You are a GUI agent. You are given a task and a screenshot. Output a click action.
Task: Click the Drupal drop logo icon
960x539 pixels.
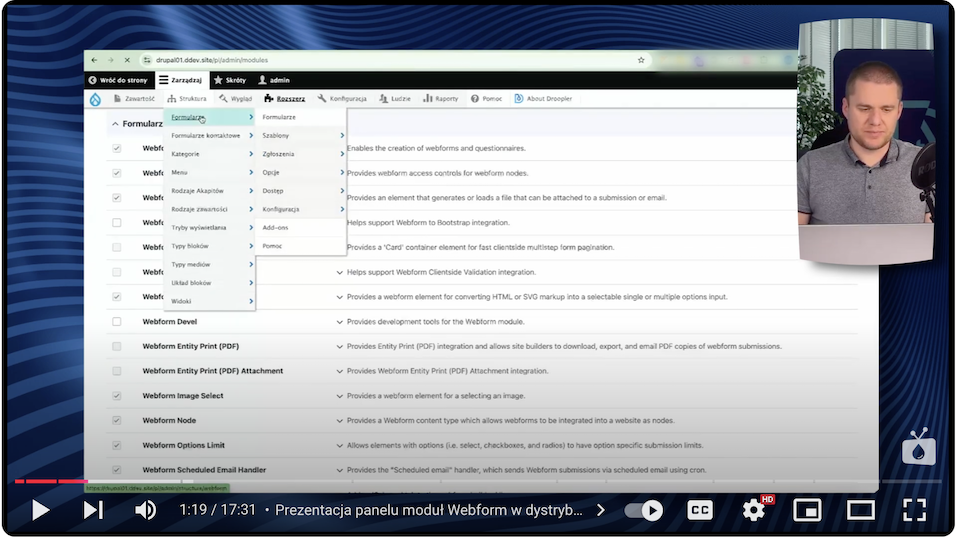96,99
